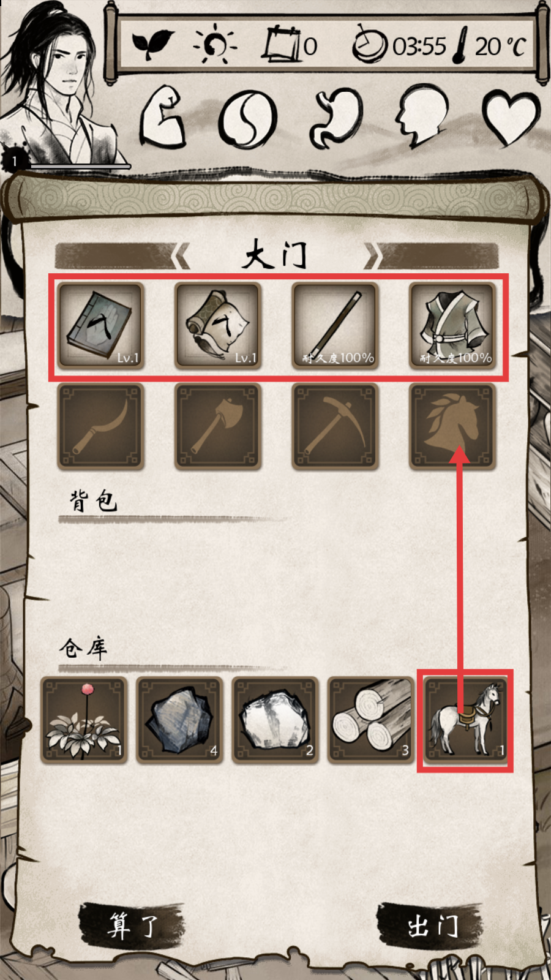Select the robe armor slot

452,325
